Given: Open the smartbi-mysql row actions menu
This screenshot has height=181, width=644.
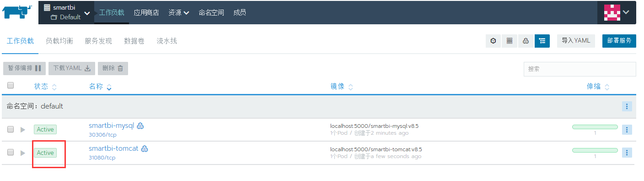Looking at the screenshot, I should [627, 129].
